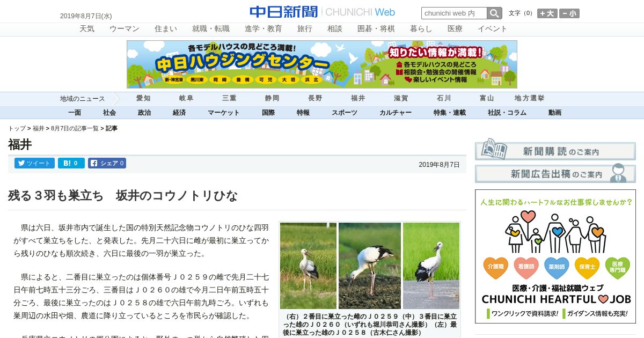This screenshot has height=338, width=644.
Task: Select 福井 regional news tab
Action: pos(358,98)
